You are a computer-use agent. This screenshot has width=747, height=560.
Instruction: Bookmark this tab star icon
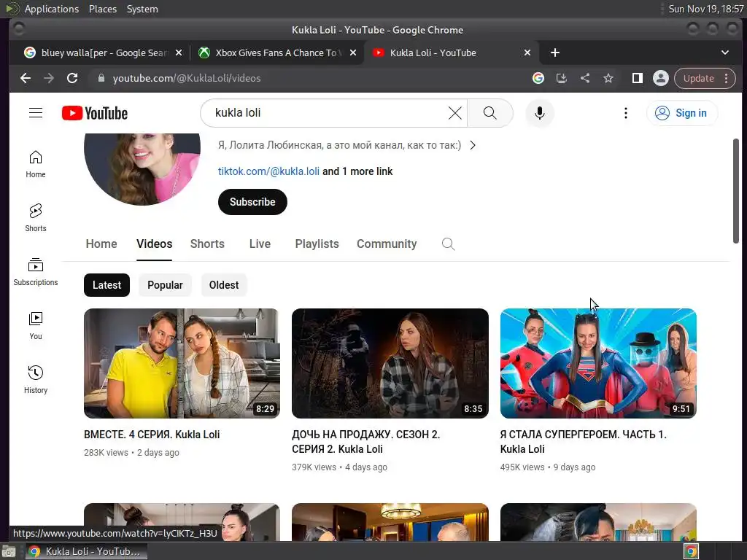[608, 78]
